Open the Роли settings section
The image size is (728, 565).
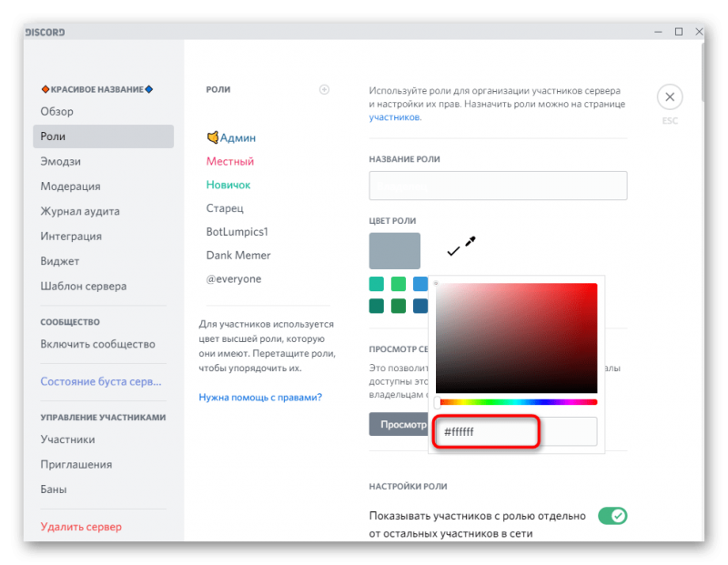coord(103,136)
